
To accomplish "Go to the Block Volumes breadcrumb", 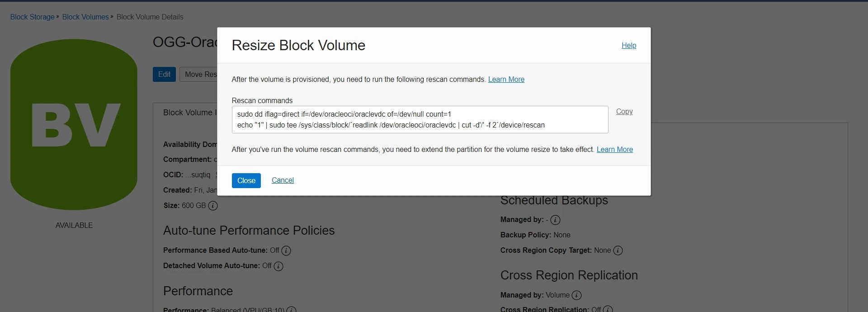I will pos(85,17).
